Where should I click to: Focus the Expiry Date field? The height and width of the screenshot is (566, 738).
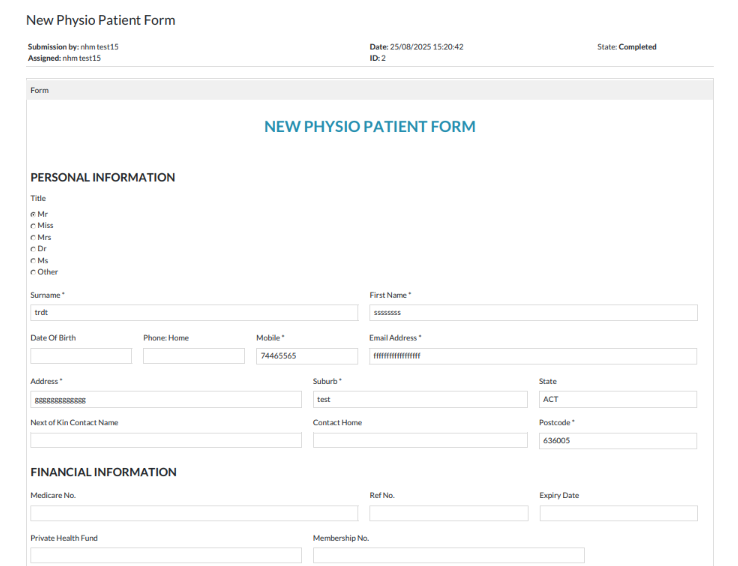(617, 513)
